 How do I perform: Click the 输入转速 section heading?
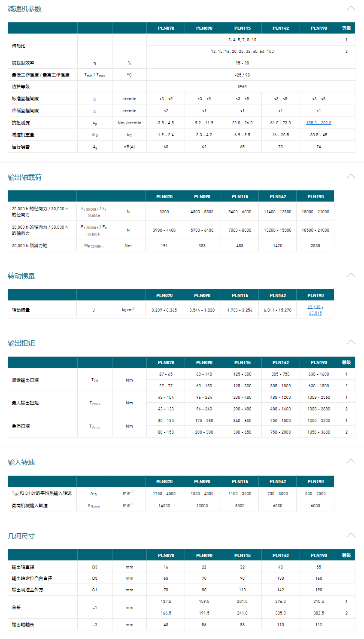(21, 462)
